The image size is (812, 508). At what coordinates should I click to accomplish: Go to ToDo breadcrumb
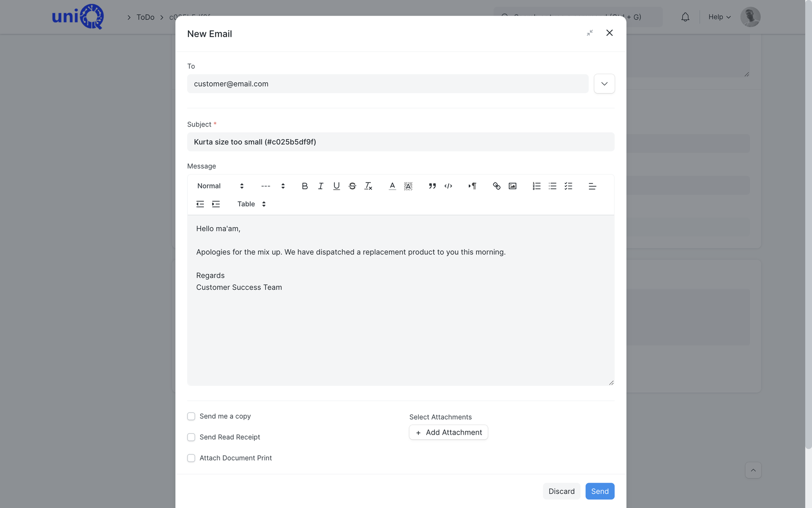145,17
